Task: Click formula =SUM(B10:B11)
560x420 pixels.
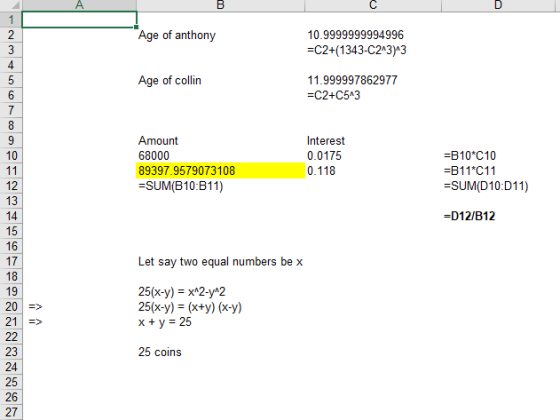Action: click(x=180, y=186)
